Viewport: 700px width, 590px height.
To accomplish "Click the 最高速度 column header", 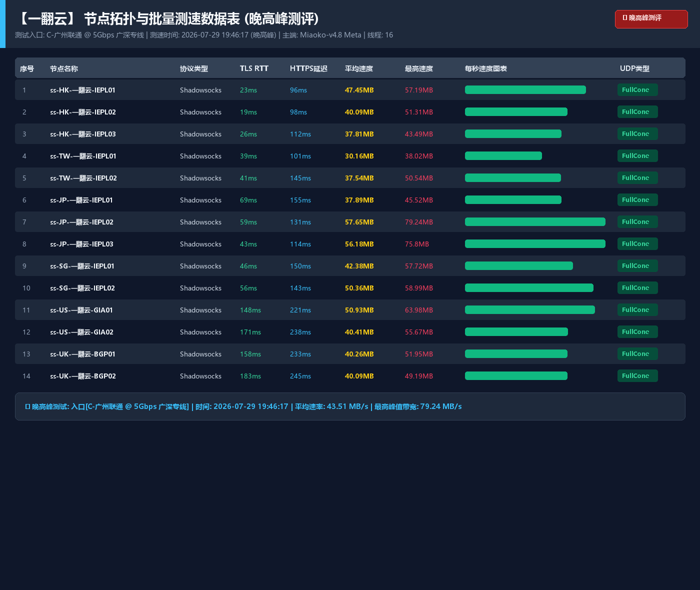I will [419, 68].
